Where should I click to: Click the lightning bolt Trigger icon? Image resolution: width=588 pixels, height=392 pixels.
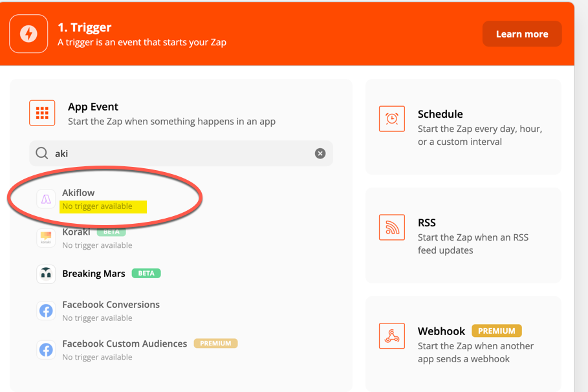[28, 34]
